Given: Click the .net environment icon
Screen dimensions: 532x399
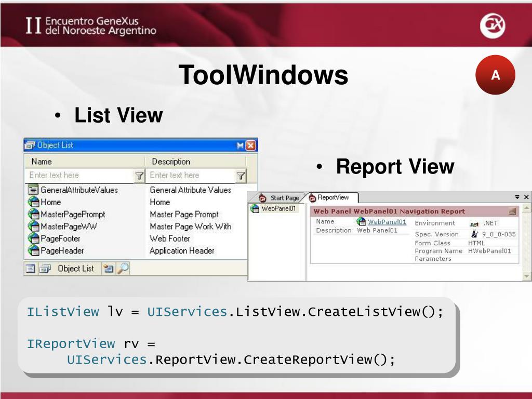Looking at the screenshot, I should (474, 224).
